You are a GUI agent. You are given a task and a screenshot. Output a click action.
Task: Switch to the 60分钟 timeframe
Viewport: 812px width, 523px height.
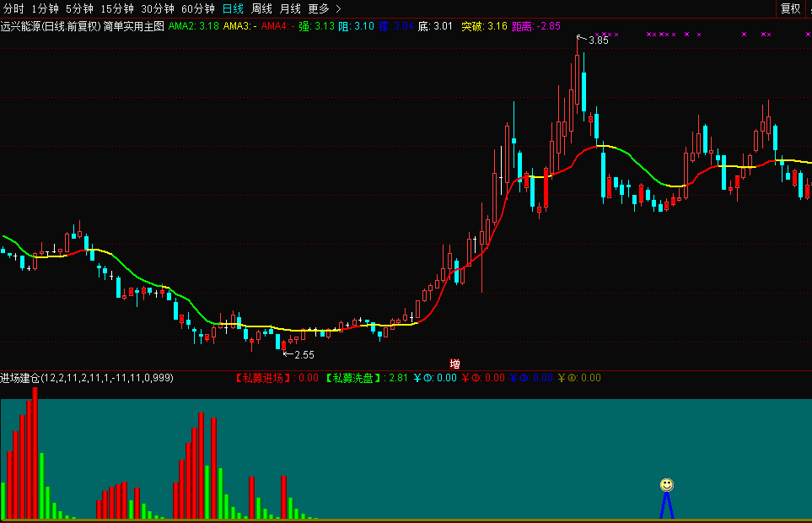click(198, 8)
